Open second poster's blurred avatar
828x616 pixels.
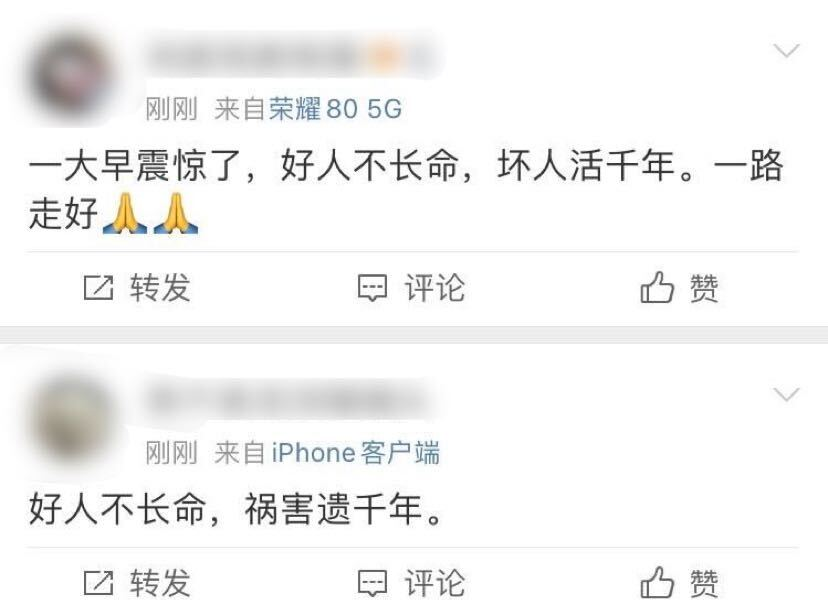(x=72, y=421)
